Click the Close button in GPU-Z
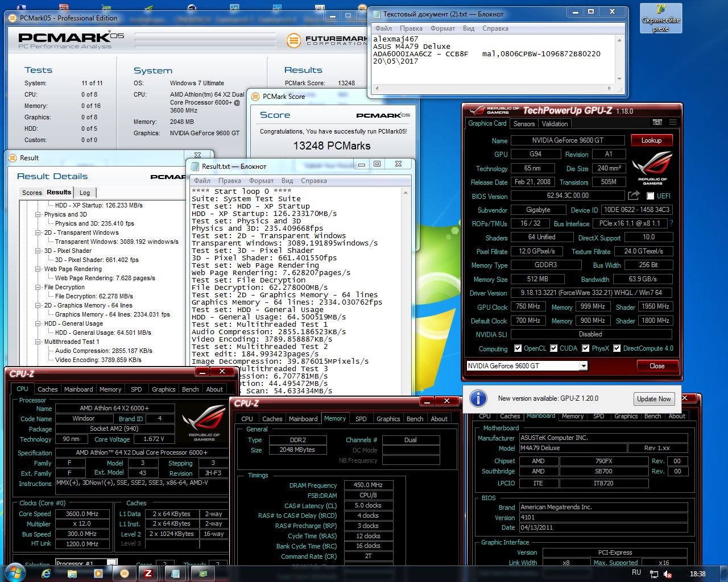Screen dimensions: 728x582 tap(657, 366)
